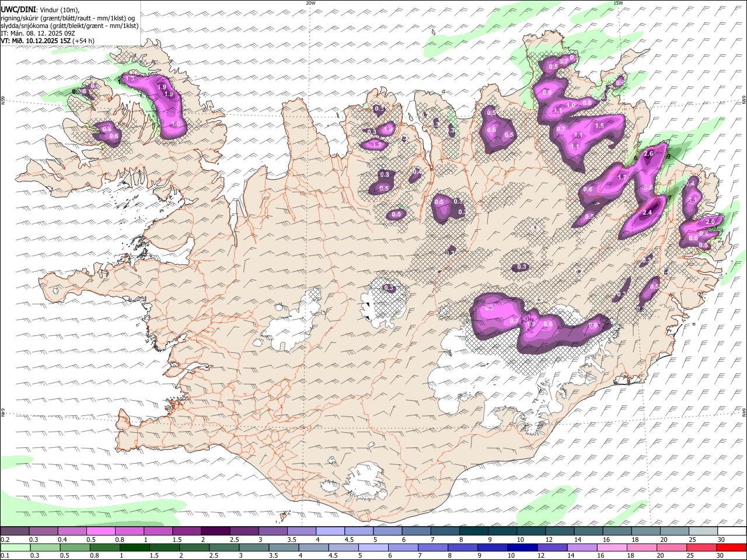Select the bright pink 0.5 swatch in snow scale
The image size is (747, 560).
[100, 531]
